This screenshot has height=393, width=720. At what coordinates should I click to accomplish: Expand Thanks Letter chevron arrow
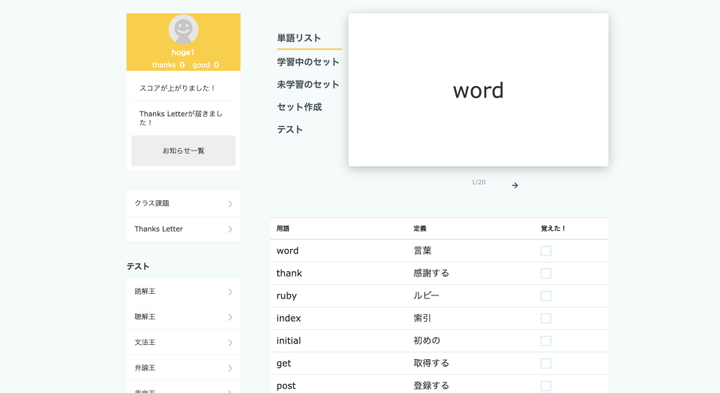pos(230,229)
